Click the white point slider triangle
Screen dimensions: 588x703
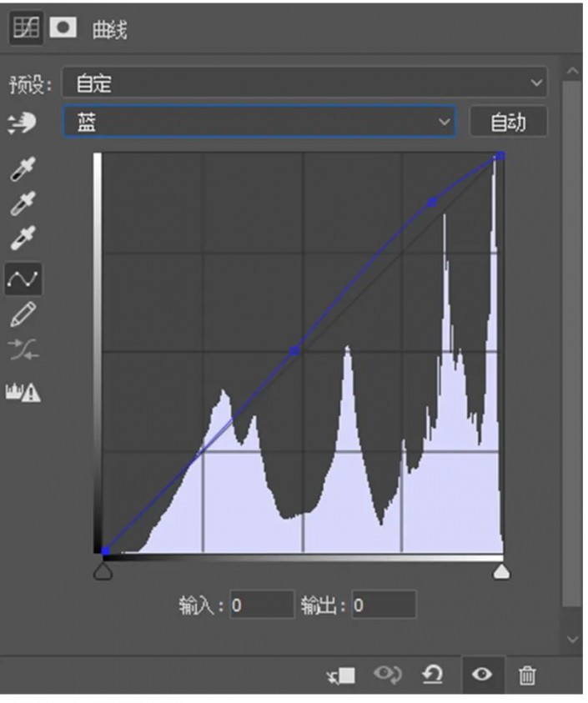pyautogui.click(x=501, y=571)
